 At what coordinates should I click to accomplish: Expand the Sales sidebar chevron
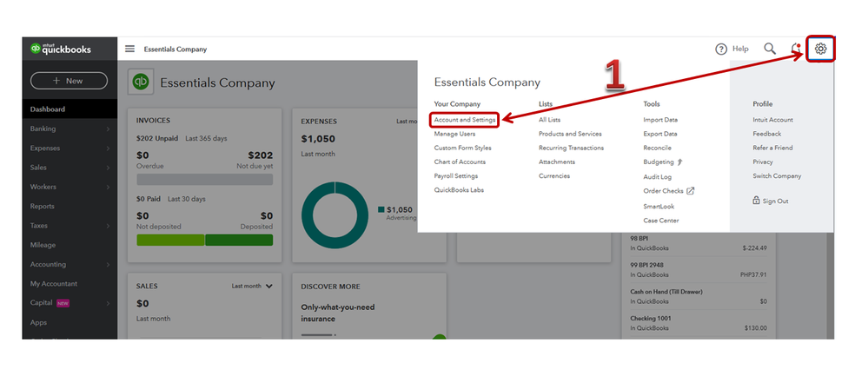coord(108,168)
